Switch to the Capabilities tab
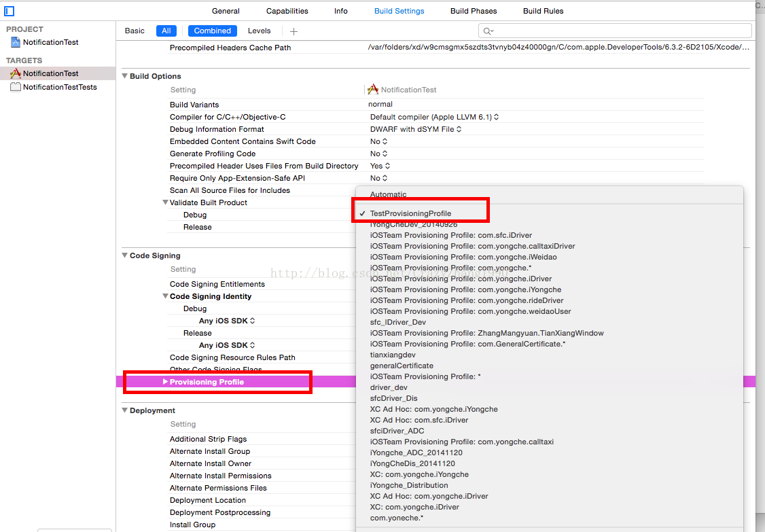This screenshot has height=532, width=765. (287, 11)
